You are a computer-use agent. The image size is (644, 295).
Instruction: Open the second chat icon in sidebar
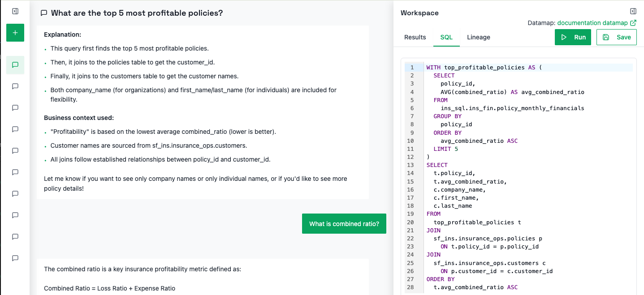15,86
